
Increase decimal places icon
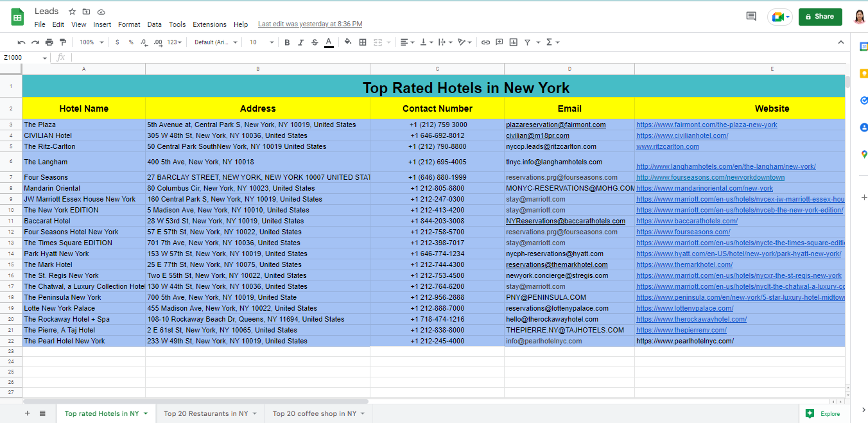[158, 42]
